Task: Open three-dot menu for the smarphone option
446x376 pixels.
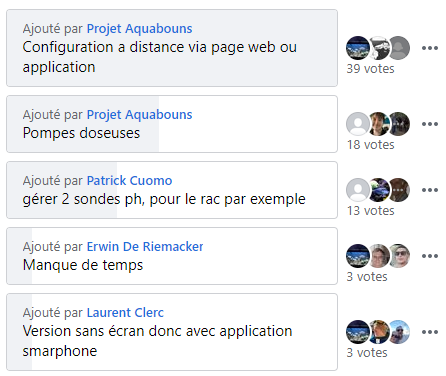Action: coord(430,332)
